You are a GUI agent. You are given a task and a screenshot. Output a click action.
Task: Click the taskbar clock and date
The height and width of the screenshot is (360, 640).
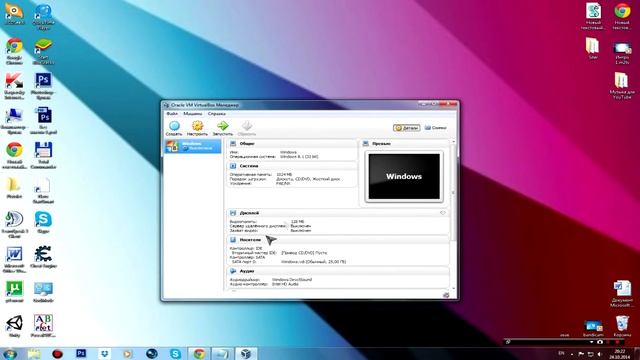[620, 353]
